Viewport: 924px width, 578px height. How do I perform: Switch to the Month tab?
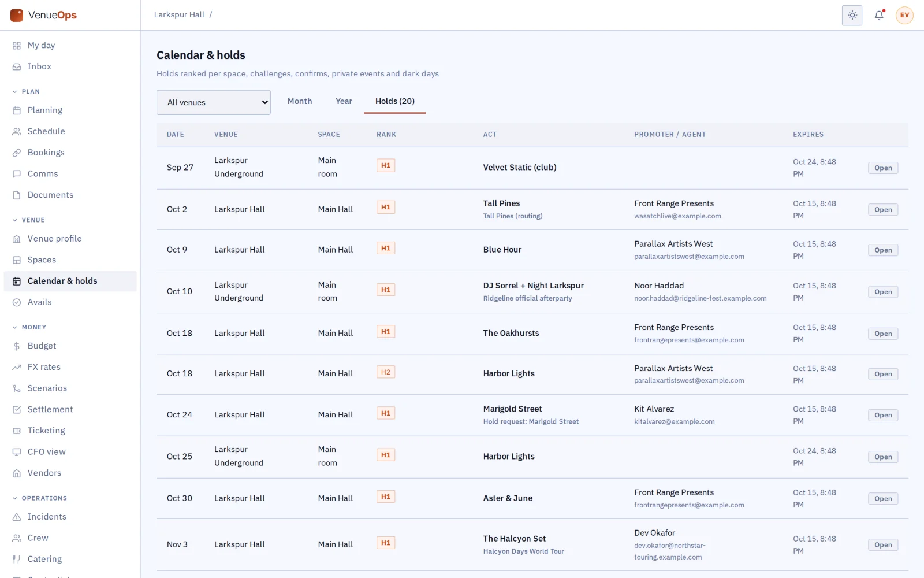300,101
